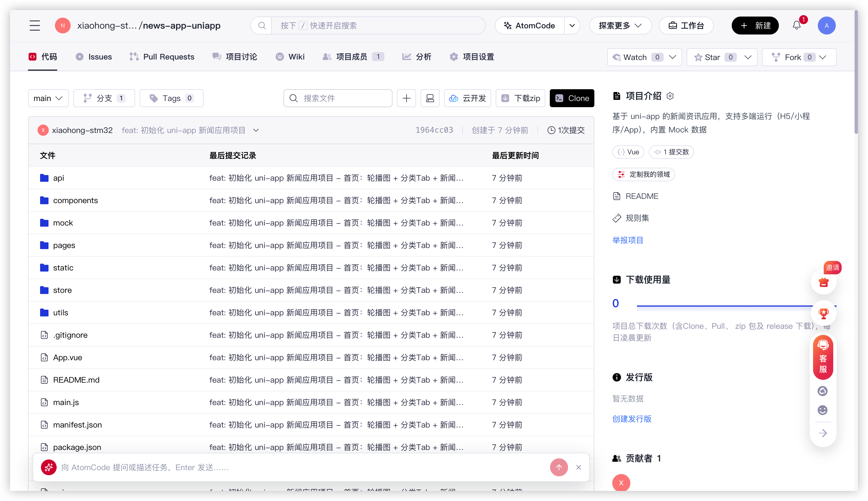
Task: Open the customer service 客服 button
Action: coord(823,357)
